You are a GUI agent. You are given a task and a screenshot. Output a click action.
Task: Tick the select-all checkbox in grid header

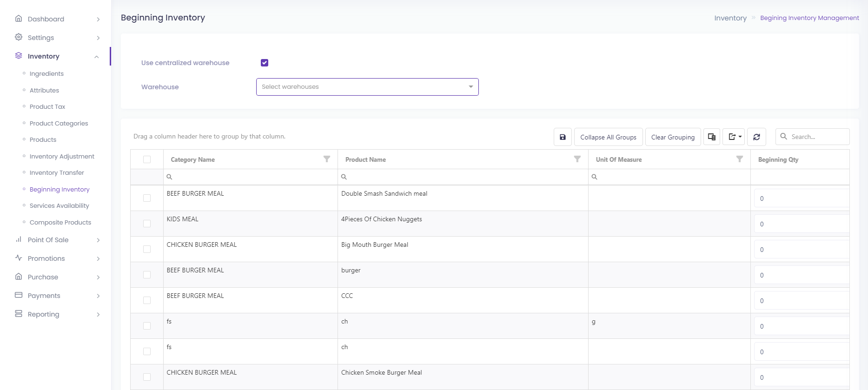[147, 159]
